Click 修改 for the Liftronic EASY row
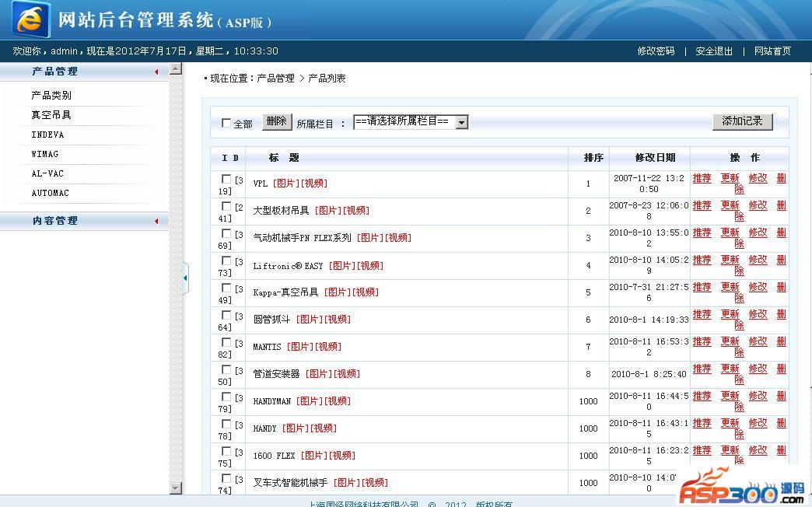The width and height of the screenshot is (812, 507). click(x=758, y=260)
